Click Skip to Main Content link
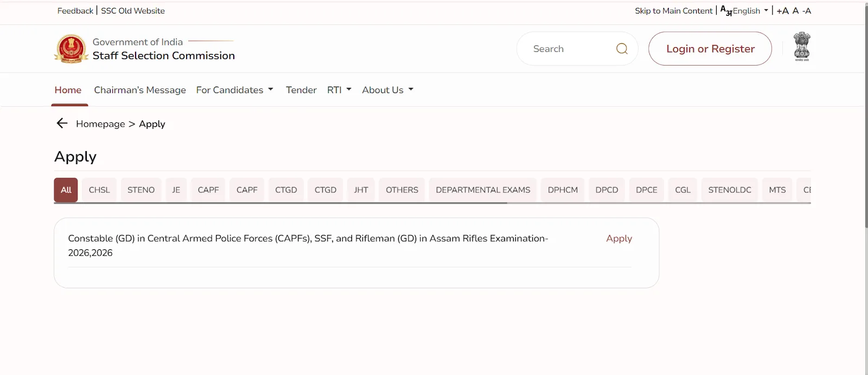Viewport: 868px width, 375px height. click(x=674, y=11)
